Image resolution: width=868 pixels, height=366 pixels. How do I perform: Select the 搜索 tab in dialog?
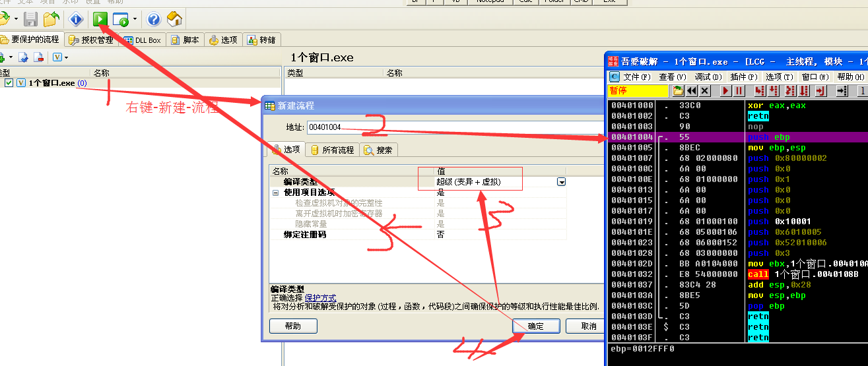tap(378, 150)
